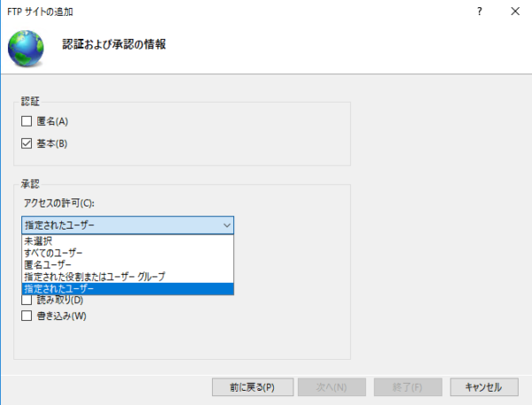532x405 pixels.
Task: Tick the 読み取り(D) permission checkbox
Action: (27, 300)
